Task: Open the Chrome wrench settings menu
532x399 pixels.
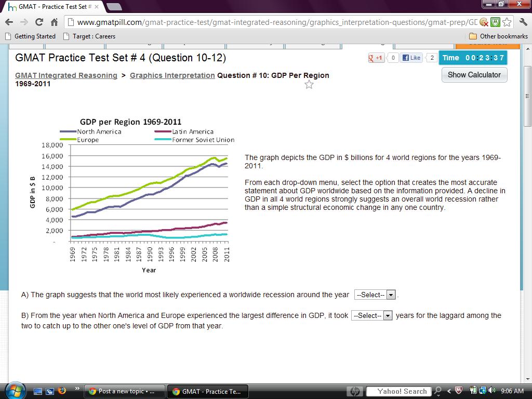Action: pos(523,22)
